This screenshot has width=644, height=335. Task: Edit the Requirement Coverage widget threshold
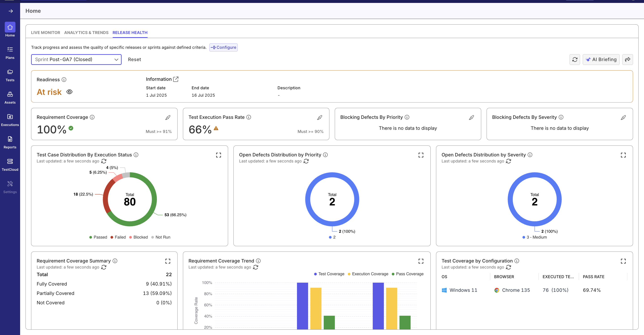[x=168, y=117]
